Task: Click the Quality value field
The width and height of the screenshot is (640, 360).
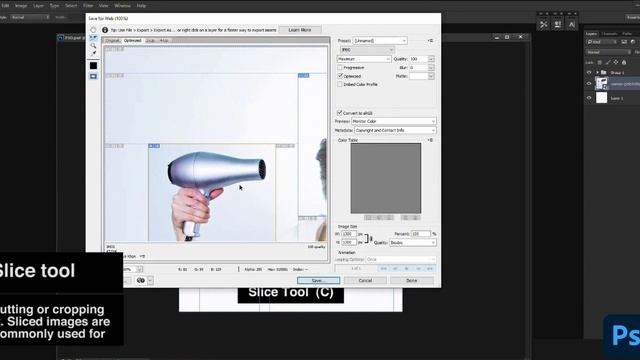Action: 418,59
